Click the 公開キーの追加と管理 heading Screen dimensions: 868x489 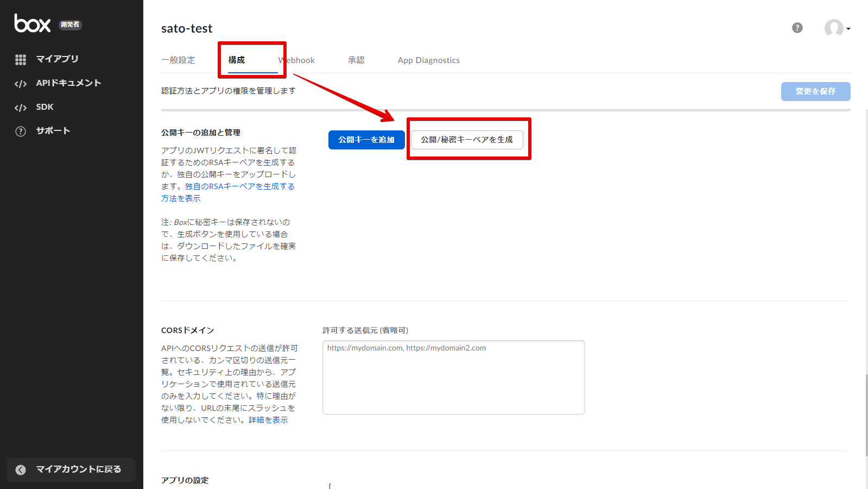coord(201,133)
